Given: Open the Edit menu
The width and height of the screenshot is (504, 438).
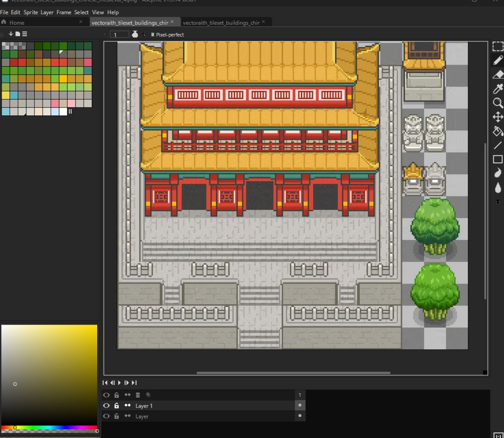Looking at the screenshot, I should (x=16, y=12).
